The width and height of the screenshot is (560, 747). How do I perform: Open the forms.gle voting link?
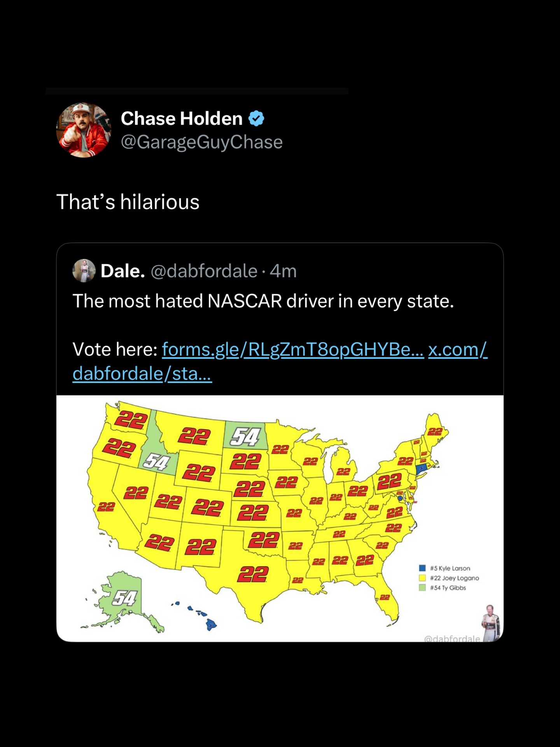[x=292, y=349]
